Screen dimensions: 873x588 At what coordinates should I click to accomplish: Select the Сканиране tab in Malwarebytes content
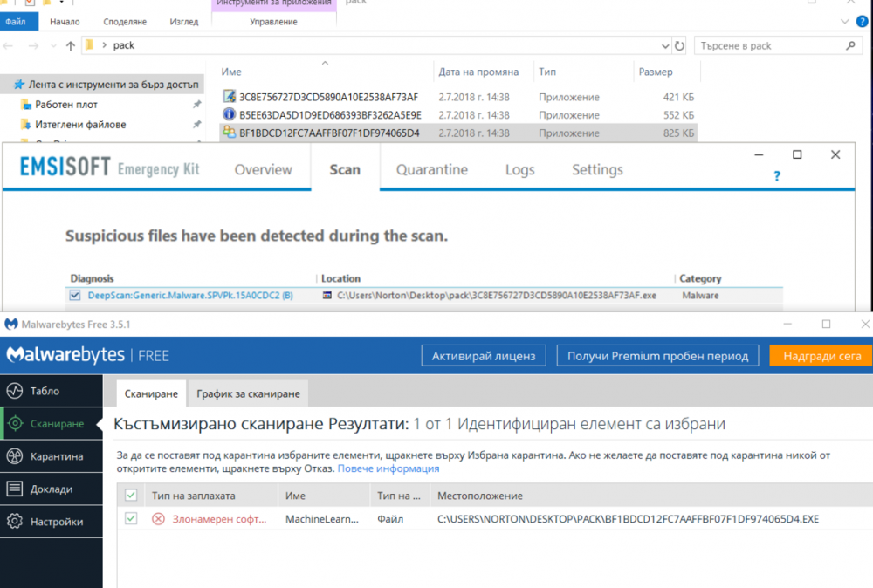151,393
